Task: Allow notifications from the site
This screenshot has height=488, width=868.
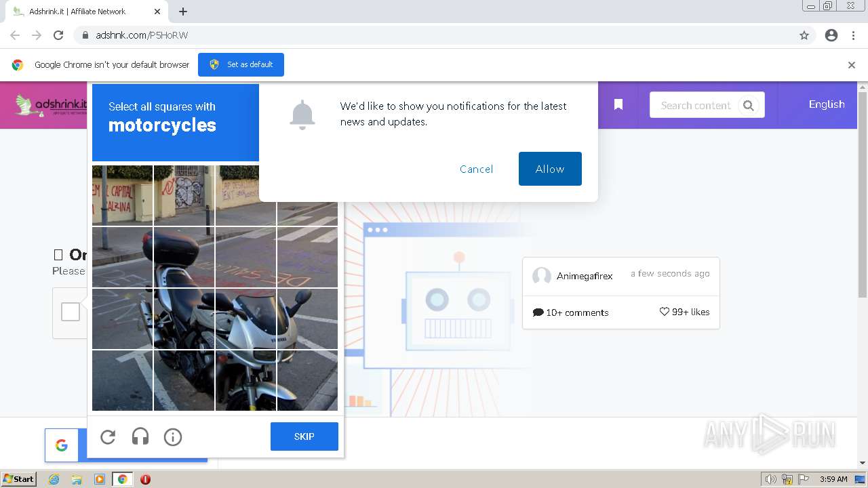Action: 550,169
